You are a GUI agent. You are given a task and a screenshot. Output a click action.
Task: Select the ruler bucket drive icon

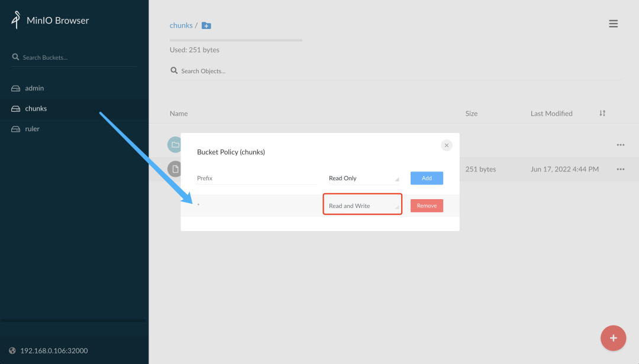(15, 129)
